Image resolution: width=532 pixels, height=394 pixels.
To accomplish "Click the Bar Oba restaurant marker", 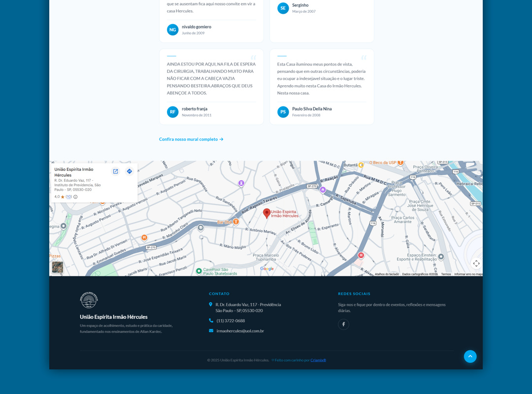I will coord(236,222).
